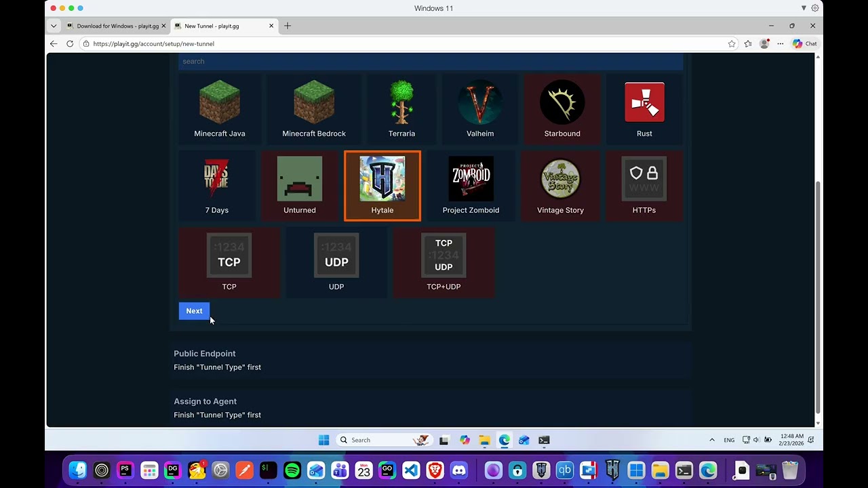Choose the Valheim tunnel type

coord(480,110)
